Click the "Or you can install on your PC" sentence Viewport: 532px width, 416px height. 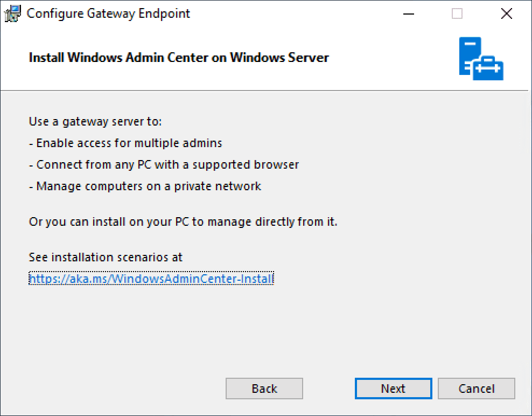pos(183,221)
